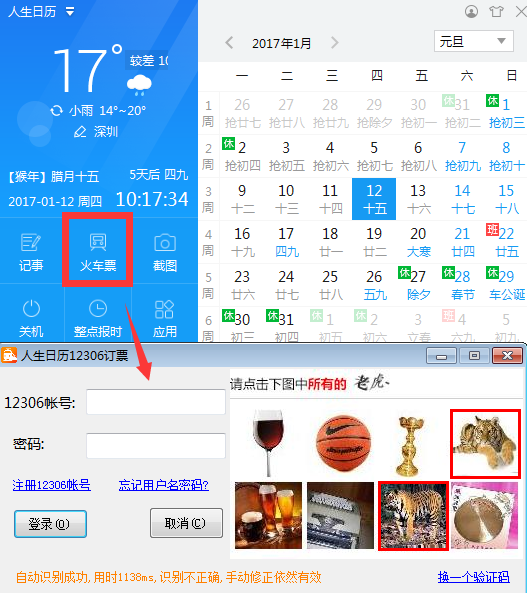Expand the 元旦 holiday dropdown

coord(474,41)
